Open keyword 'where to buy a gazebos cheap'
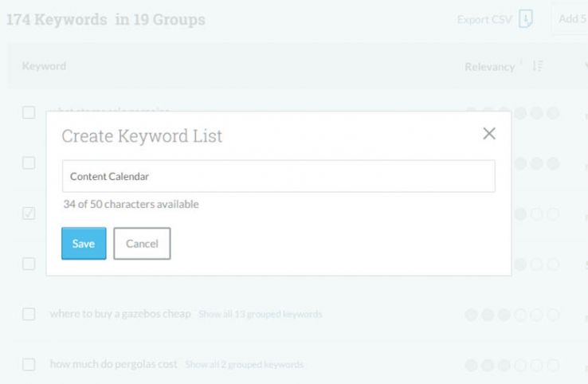 tap(120, 314)
